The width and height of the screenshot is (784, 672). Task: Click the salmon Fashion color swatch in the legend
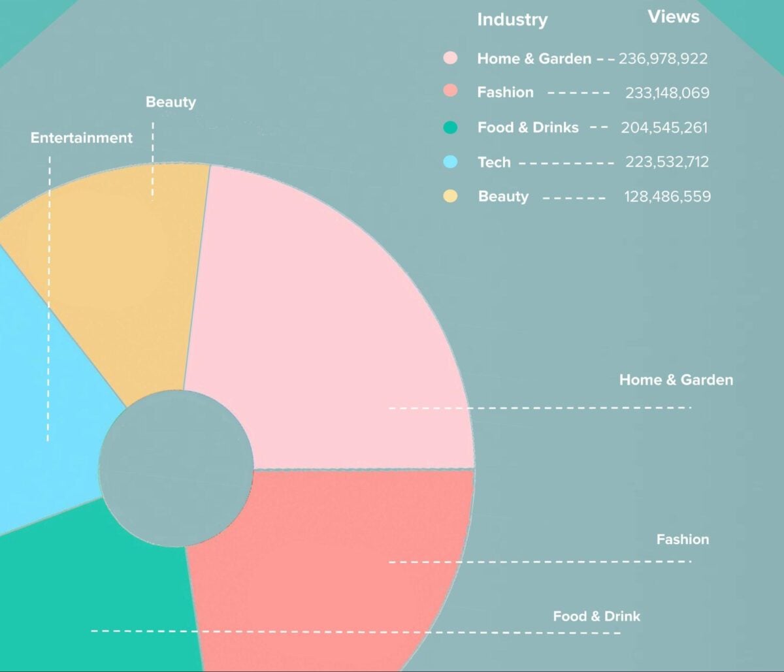pyautogui.click(x=451, y=92)
